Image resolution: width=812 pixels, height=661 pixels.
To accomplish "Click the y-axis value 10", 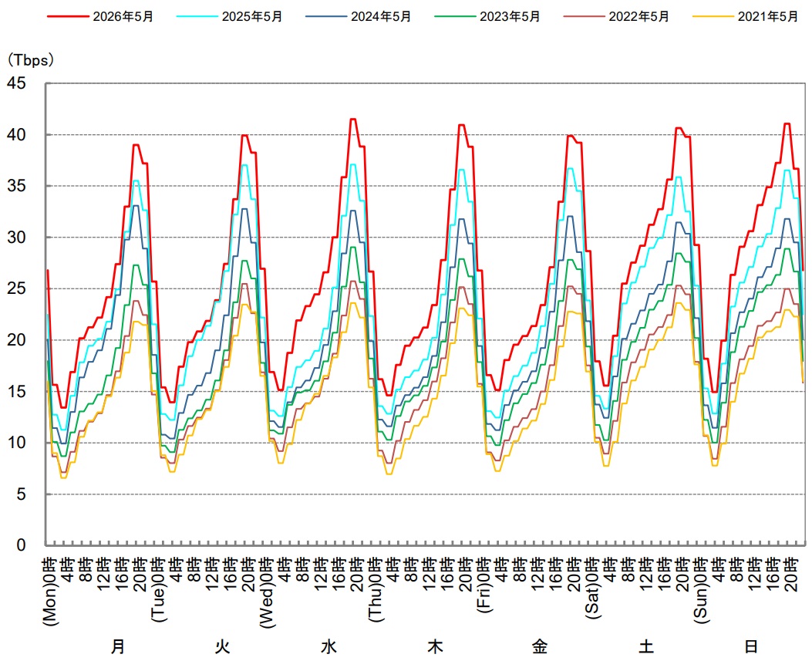I will click(x=16, y=443).
